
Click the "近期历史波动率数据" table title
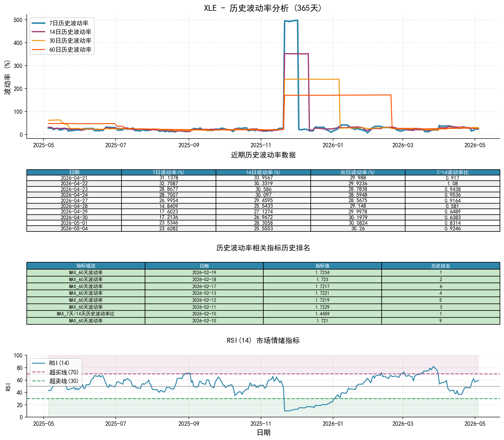pos(263,155)
